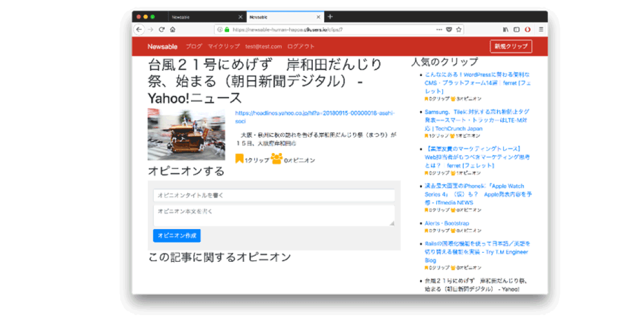Open the browser home page icon
This screenshot has width=644, height=322.
173,30
